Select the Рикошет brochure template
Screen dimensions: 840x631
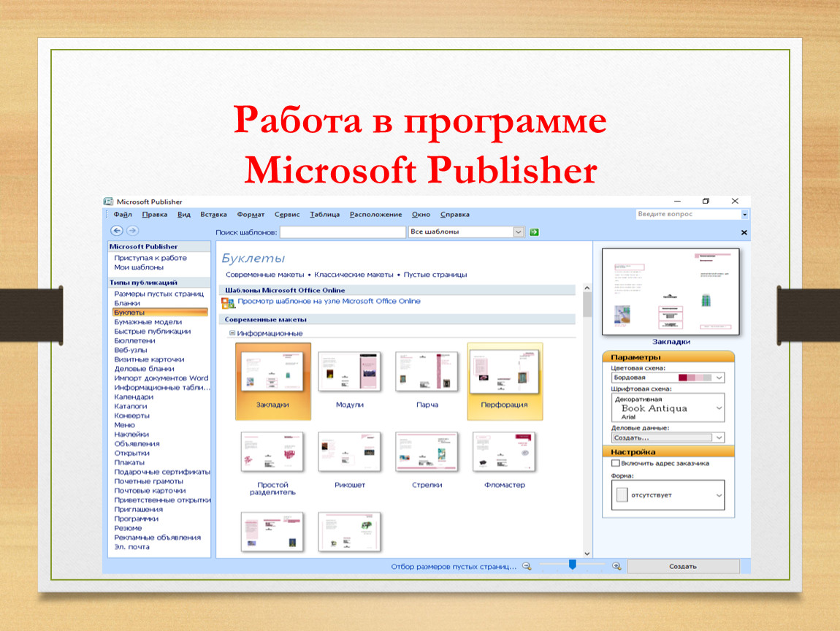tap(350, 461)
